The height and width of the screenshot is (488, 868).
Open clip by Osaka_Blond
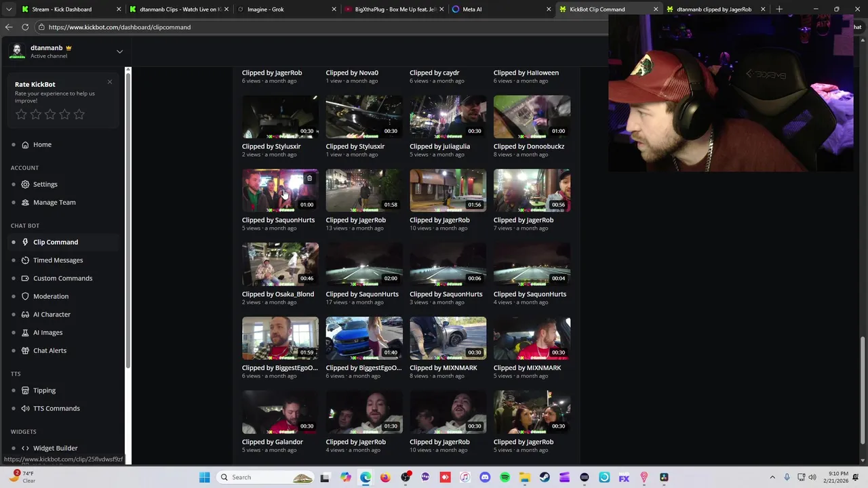pos(280,264)
